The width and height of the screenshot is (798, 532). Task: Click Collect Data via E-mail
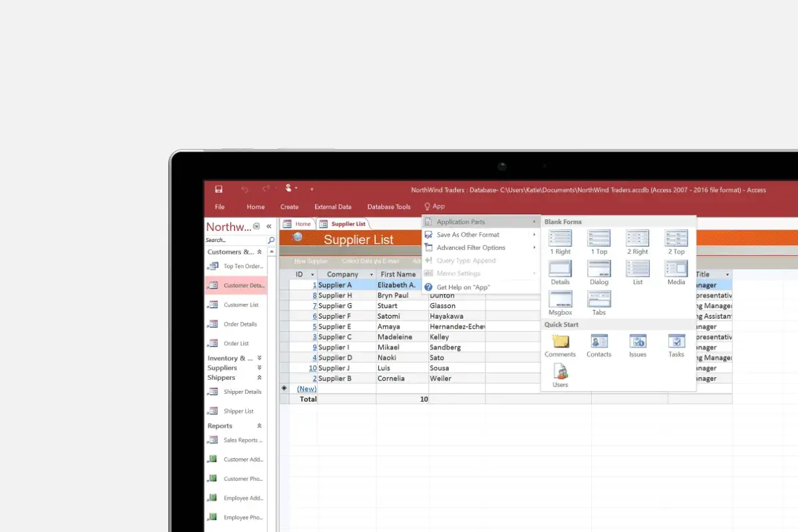369,261
